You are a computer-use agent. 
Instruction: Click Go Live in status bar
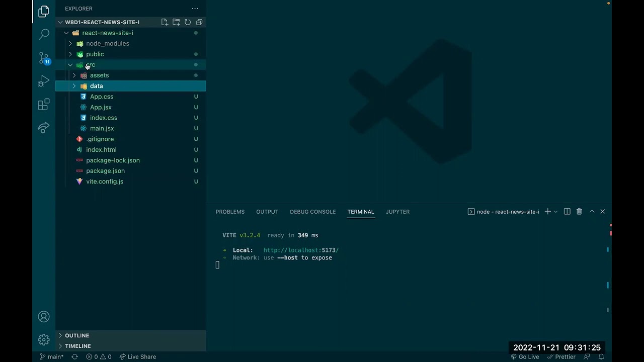pos(525,357)
